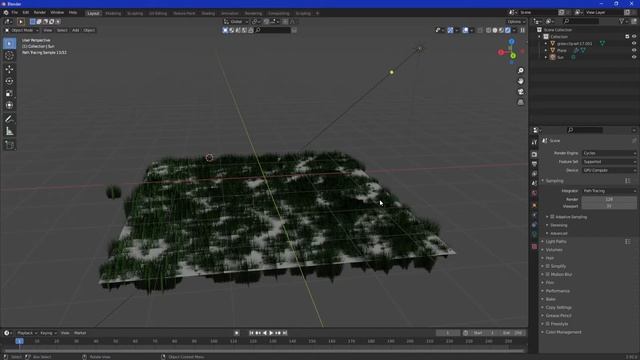Screen dimensions: 640x360
Task: Enable the Adaptive Sampling checkbox
Action: pyautogui.click(x=552, y=217)
